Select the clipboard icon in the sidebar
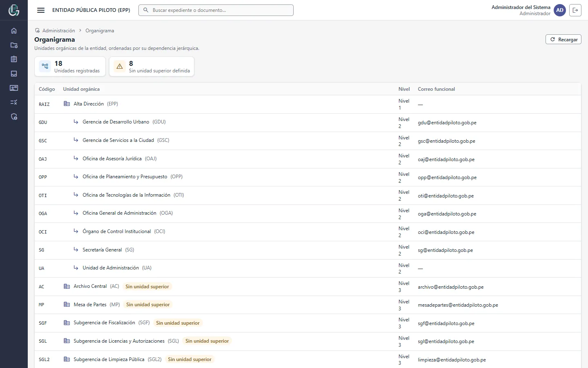 point(14,59)
